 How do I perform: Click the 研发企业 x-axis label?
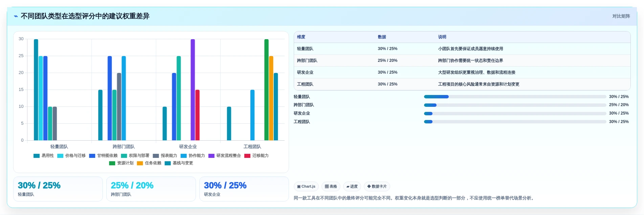[188, 147]
